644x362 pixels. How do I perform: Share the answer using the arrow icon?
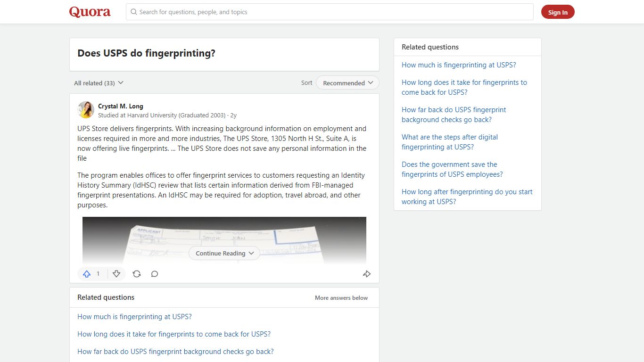367,274
